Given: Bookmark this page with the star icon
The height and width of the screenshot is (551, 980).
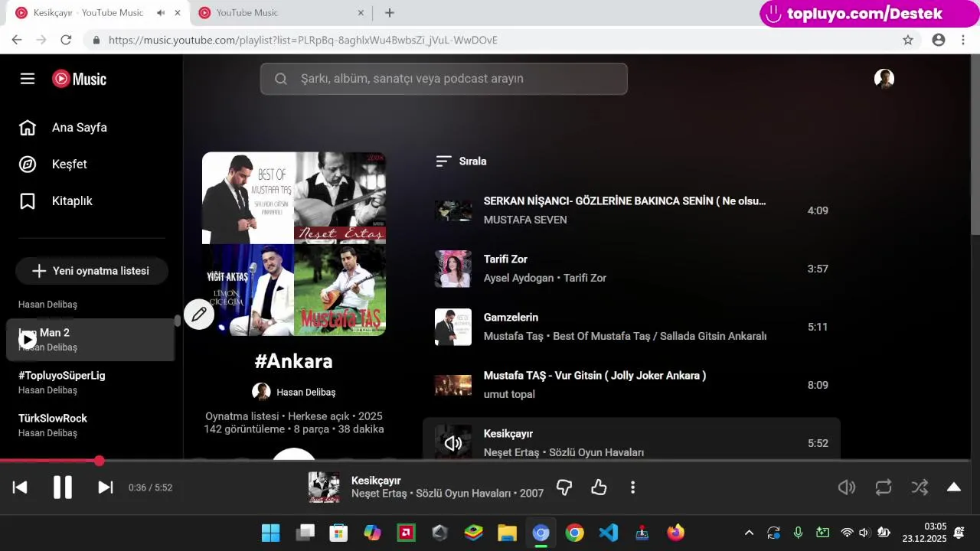Looking at the screenshot, I should pos(908,40).
